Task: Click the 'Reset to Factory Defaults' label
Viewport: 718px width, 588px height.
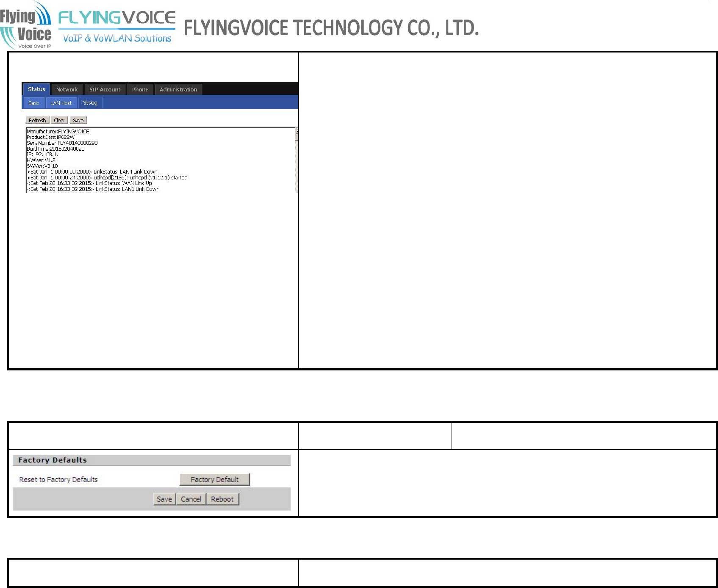Action: click(58, 480)
